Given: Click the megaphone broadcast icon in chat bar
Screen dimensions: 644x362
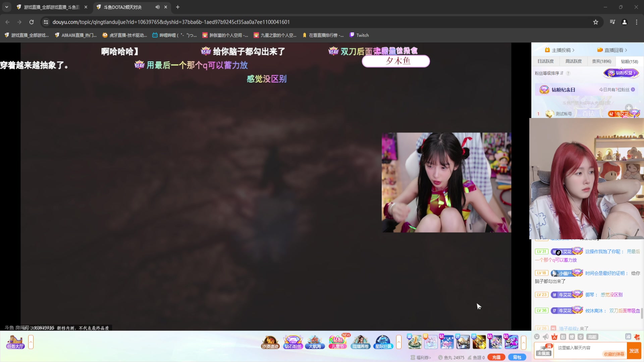Looking at the screenshot, I should 545,337.
